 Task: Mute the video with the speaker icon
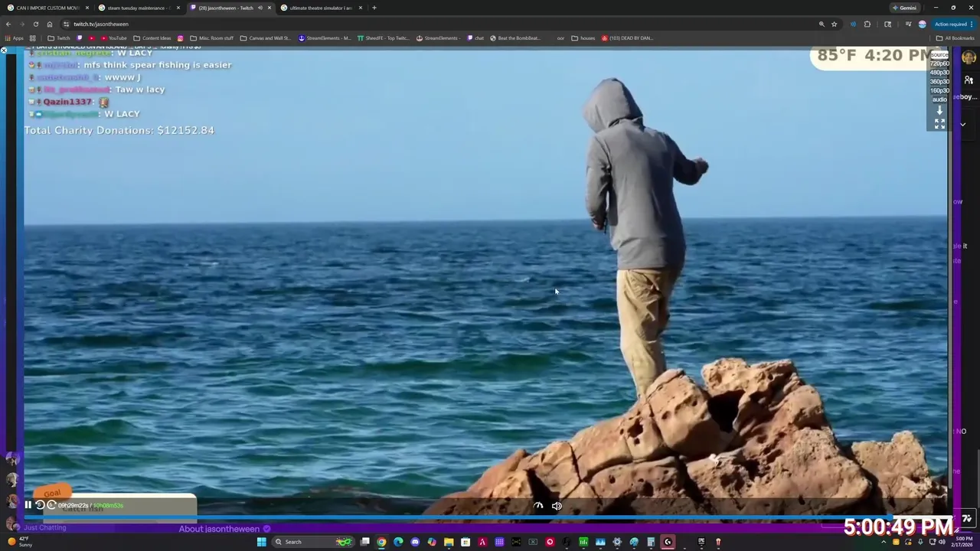tap(557, 505)
